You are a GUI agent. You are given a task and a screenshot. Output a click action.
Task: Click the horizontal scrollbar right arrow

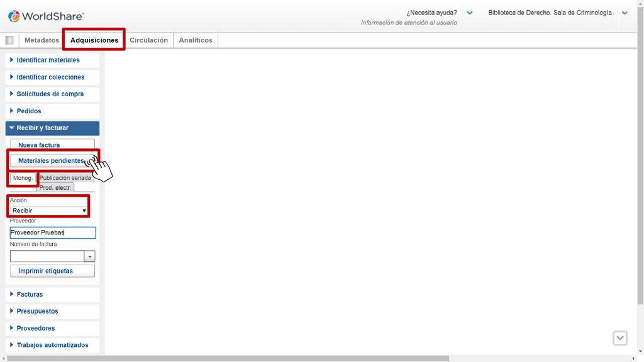coord(633,359)
